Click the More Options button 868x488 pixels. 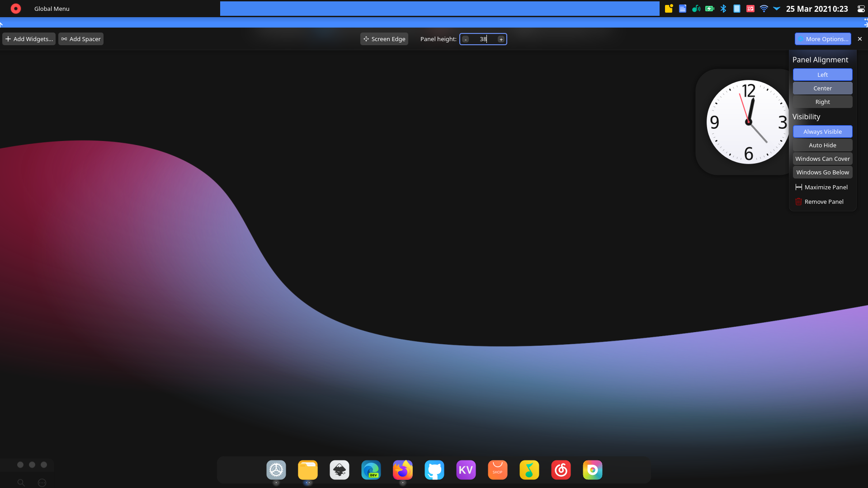click(x=823, y=39)
